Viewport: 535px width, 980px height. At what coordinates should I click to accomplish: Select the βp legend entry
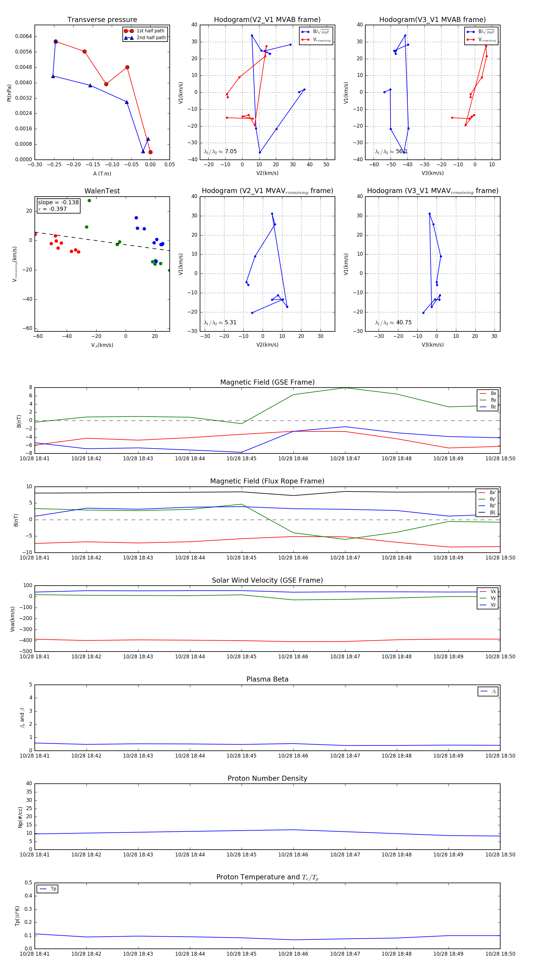[489, 691]
